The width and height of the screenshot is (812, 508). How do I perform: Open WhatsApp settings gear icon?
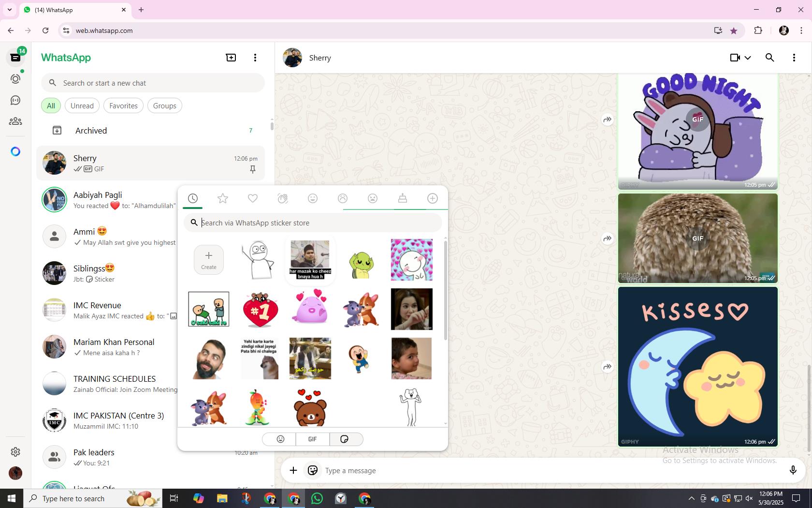point(15,452)
